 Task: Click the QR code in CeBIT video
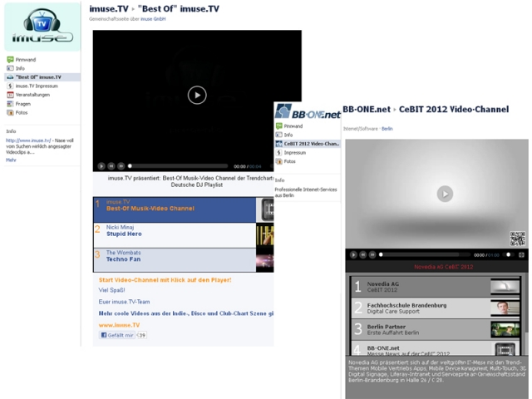pyautogui.click(x=517, y=239)
